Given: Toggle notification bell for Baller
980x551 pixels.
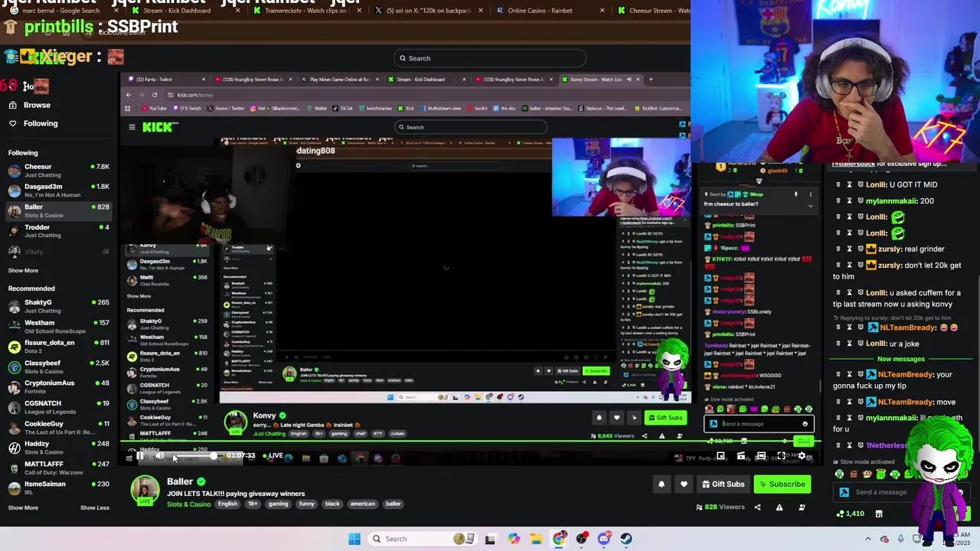Looking at the screenshot, I should click(x=661, y=484).
